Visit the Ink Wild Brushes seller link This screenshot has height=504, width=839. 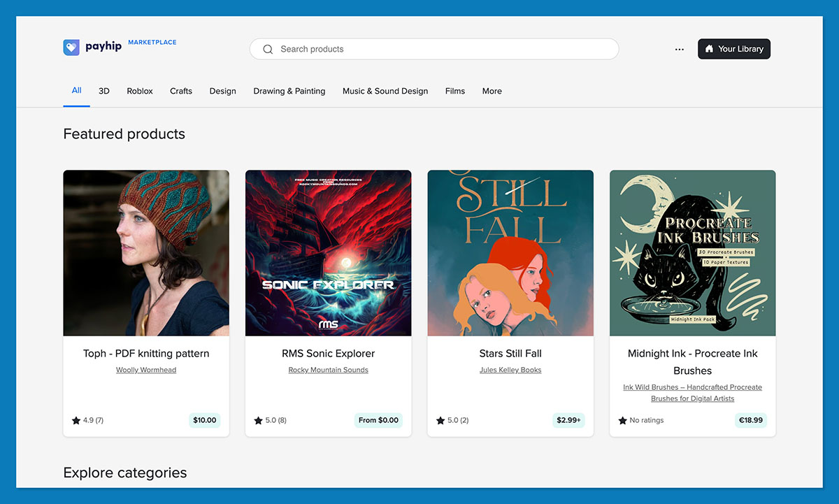pos(693,393)
